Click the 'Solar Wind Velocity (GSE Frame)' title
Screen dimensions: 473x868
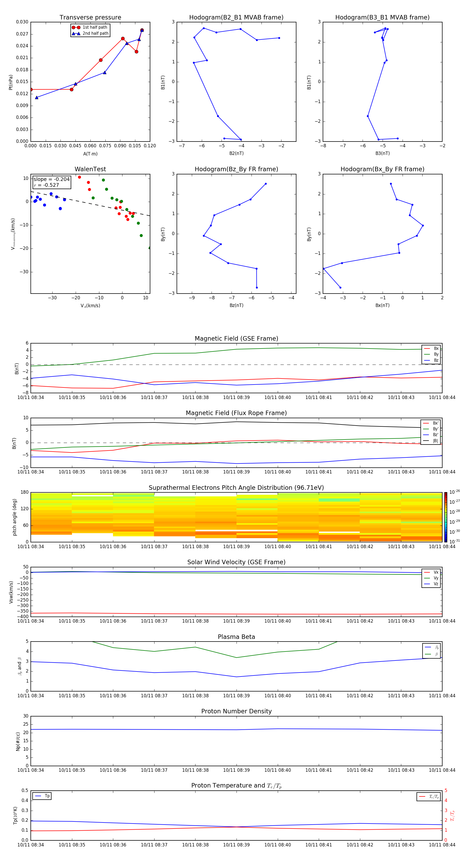pos(236,562)
